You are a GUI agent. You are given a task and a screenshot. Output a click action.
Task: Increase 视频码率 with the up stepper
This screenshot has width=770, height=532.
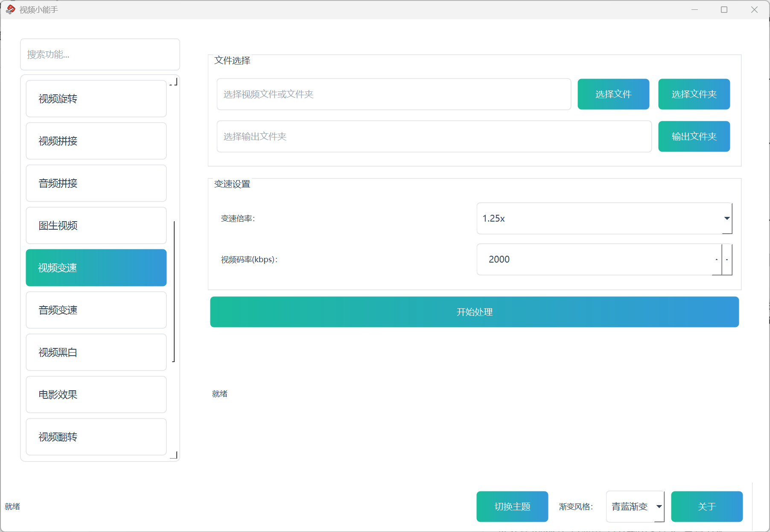point(717,259)
